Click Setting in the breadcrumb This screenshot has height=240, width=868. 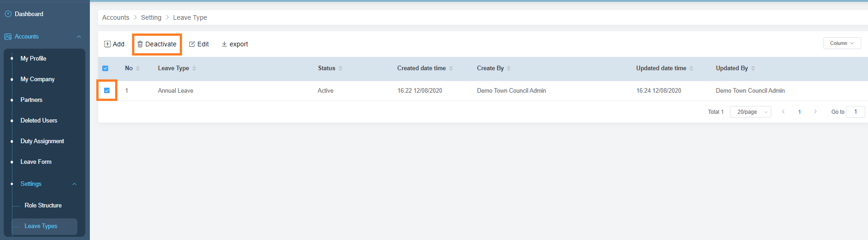pos(151,17)
